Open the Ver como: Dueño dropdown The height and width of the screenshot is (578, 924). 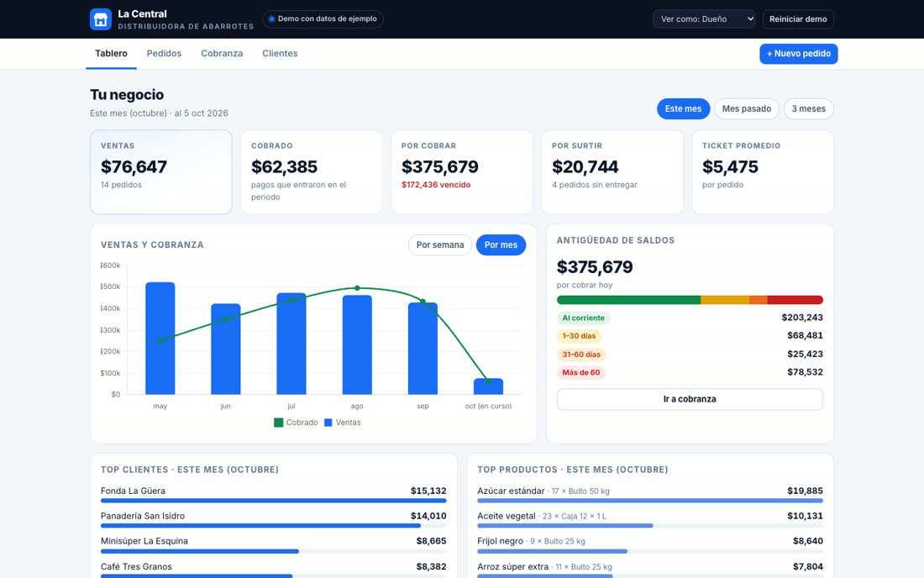click(704, 18)
